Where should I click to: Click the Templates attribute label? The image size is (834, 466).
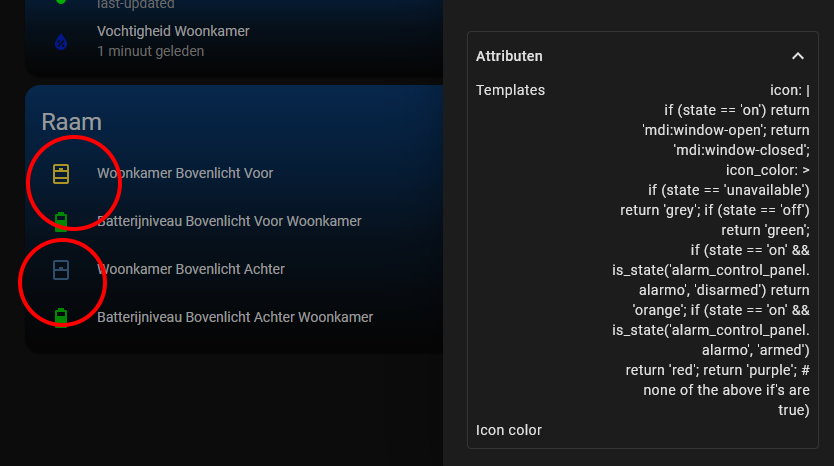[x=510, y=90]
